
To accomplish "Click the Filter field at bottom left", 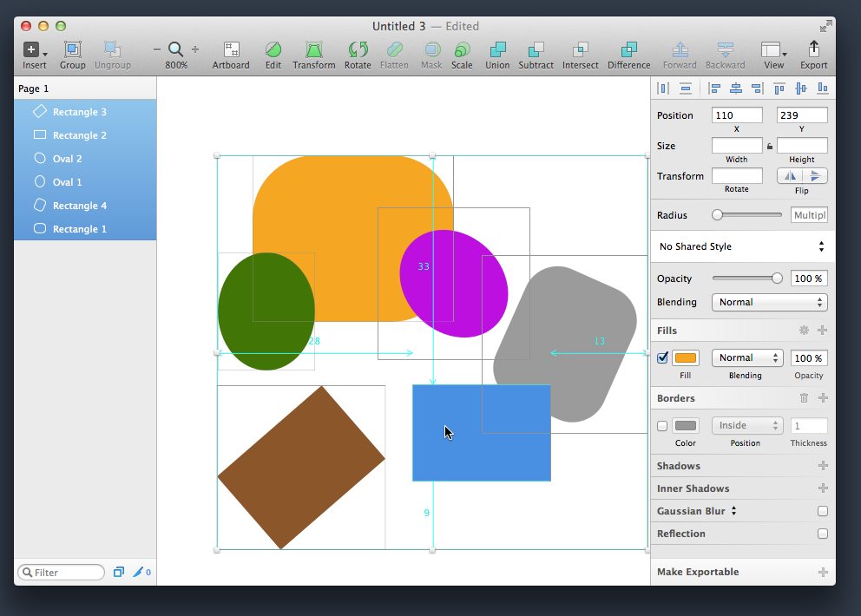I will pyautogui.click(x=61, y=572).
